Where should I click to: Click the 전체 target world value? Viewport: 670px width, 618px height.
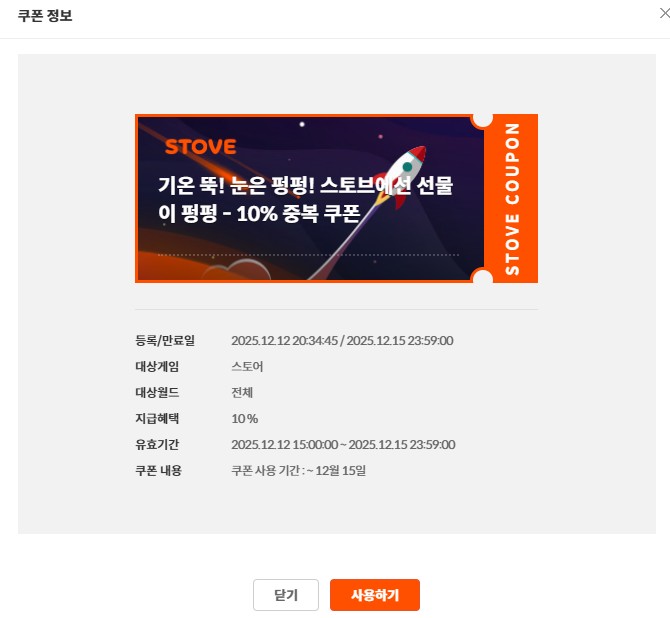[x=242, y=392]
